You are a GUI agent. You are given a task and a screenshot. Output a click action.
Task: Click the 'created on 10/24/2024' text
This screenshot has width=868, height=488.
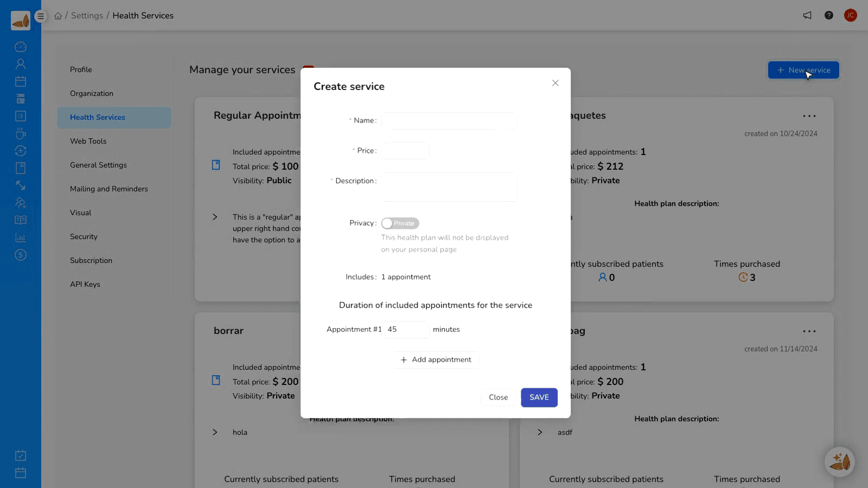click(x=781, y=133)
